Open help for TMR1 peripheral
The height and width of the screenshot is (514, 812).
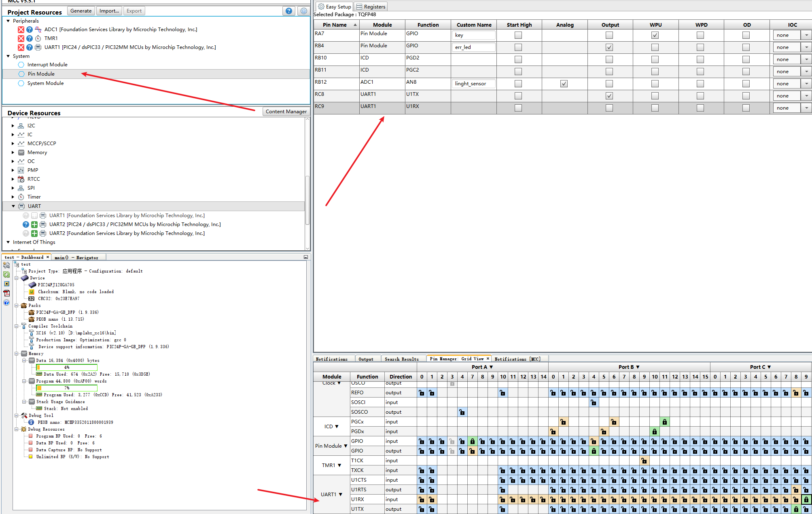(x=30, y=38)
